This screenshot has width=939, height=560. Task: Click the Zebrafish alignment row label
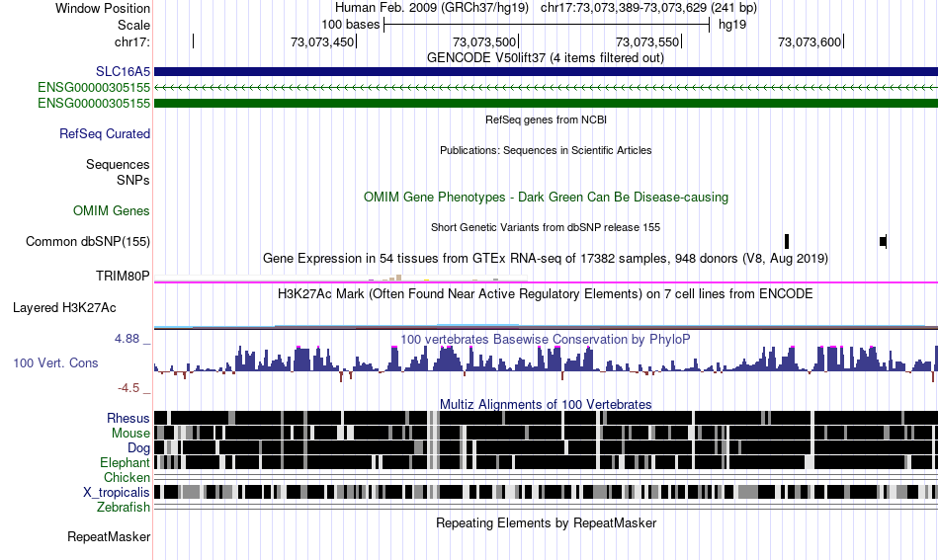tap(124, 508)
